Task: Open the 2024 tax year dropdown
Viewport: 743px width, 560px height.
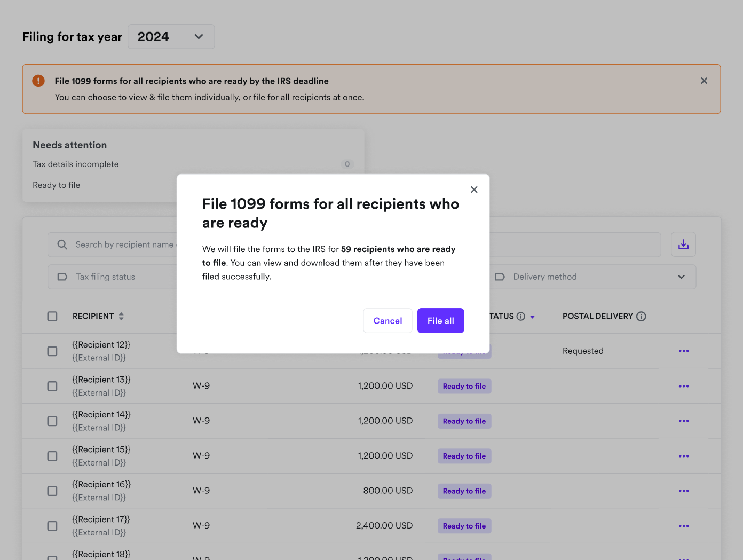Action: point(171,36)
